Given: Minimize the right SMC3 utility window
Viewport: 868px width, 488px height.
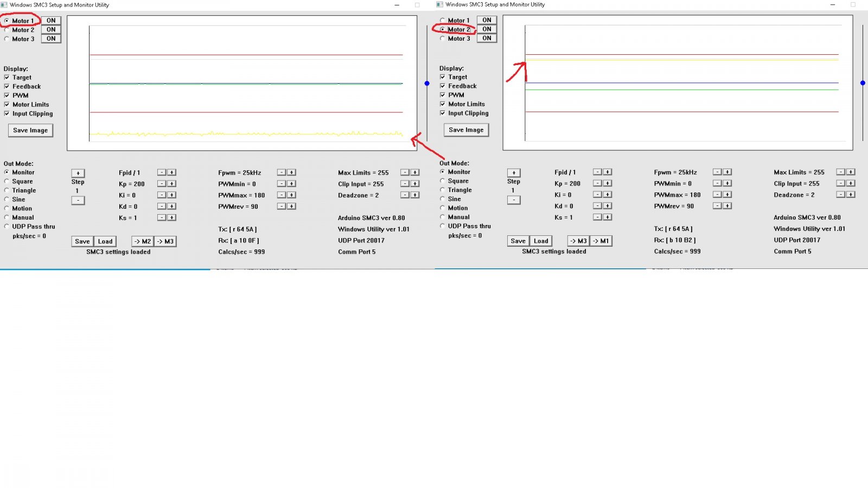Looking at the screenshot, I should 833,5.
